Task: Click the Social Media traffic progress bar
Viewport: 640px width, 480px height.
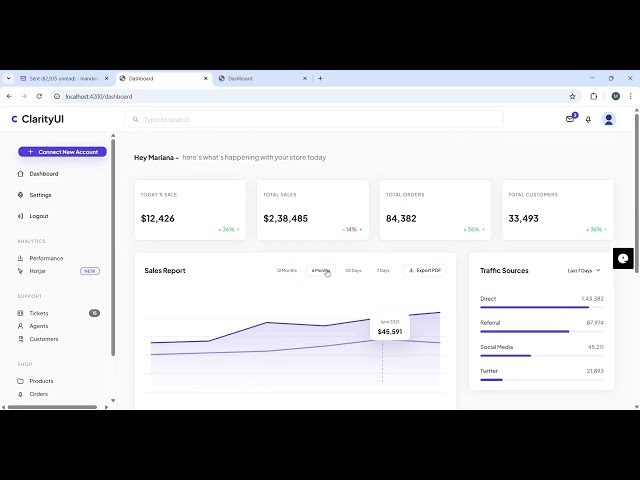Action: click(542, 356)
